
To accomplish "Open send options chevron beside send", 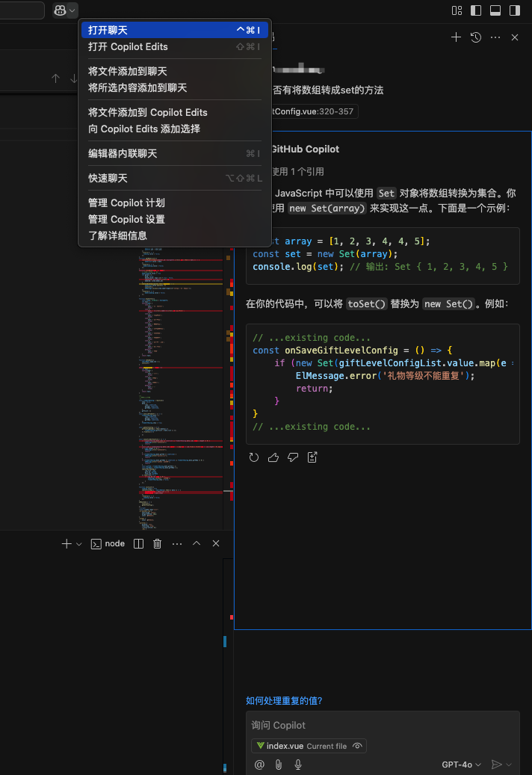I will click(x=510, y=765).
